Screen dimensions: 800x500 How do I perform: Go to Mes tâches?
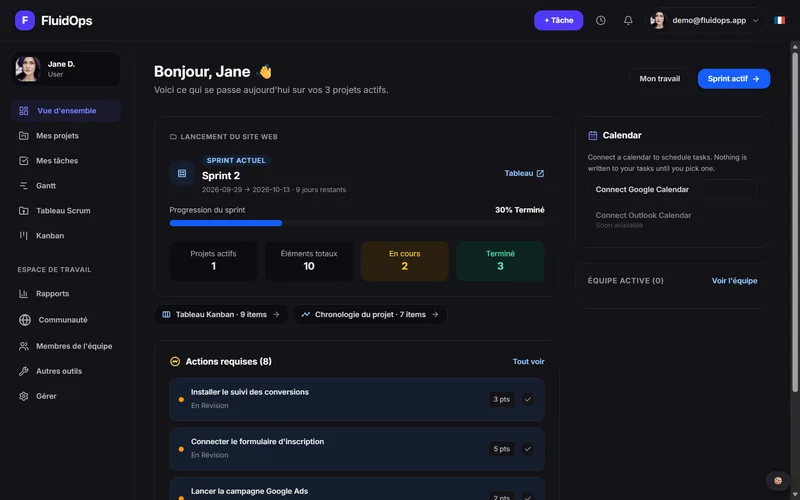66,161
